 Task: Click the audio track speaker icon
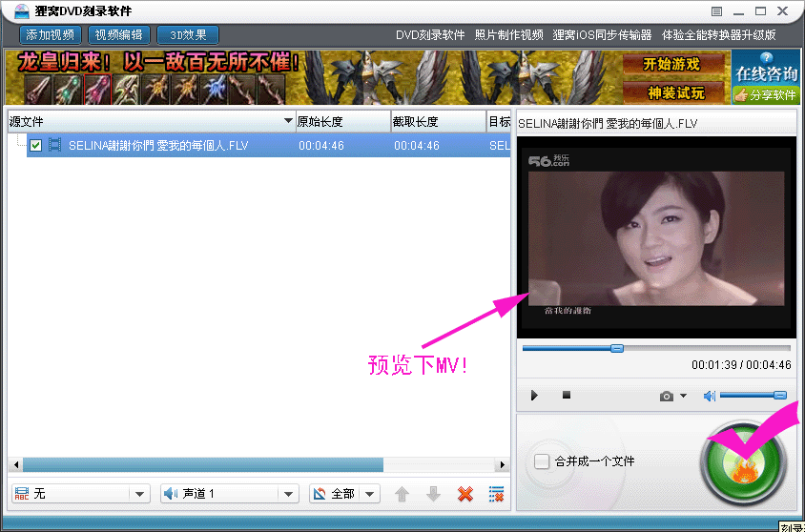(171, 494)
